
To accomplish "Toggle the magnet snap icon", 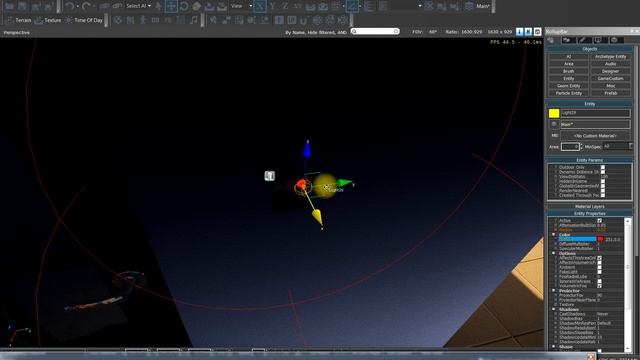I will click(x=304, y=20).
